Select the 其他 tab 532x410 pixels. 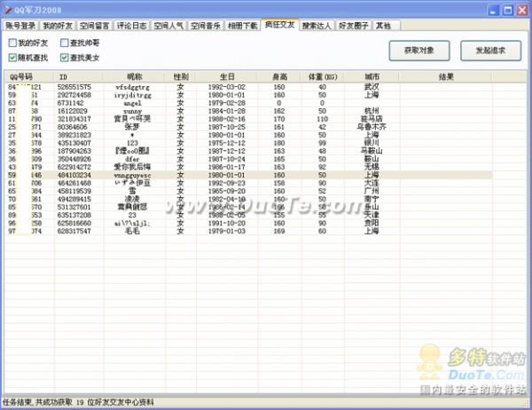pos(382,27)
